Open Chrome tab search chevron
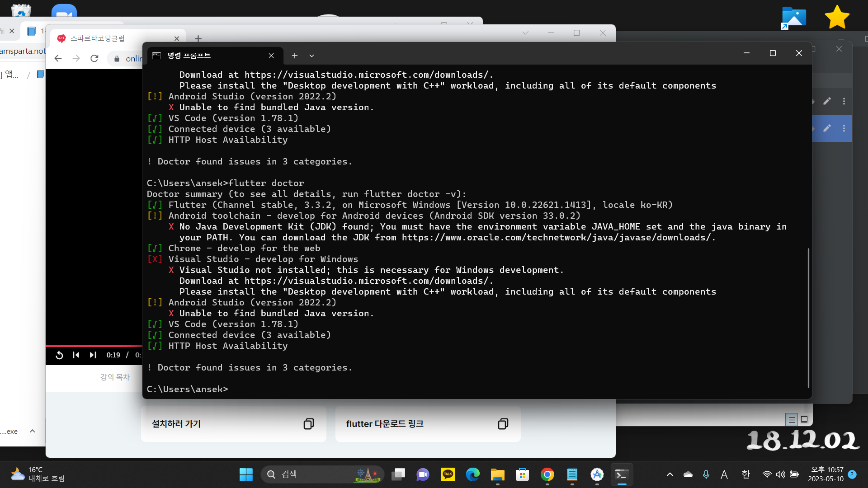The image size is (868, 488). pos(525,33)
